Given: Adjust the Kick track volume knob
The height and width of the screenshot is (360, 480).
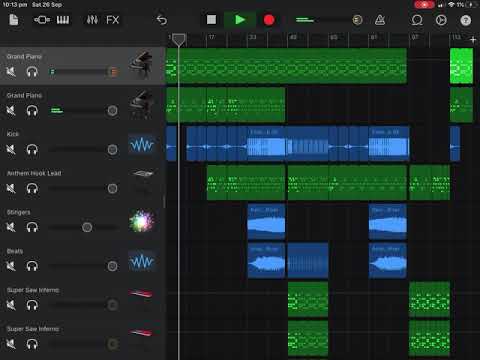Looking at the screenshot, I should pos(113,149).
